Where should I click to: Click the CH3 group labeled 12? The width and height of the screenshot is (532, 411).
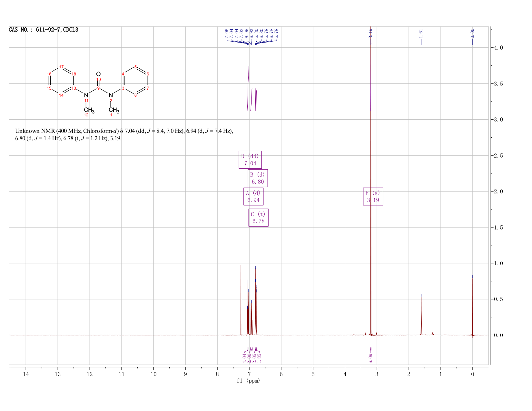pos(89,110)
